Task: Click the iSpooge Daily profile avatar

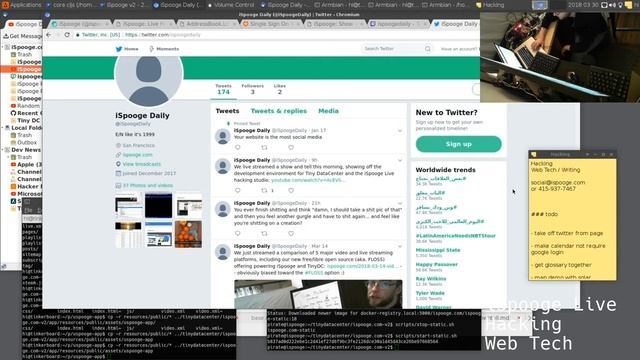Action: (x=149, y=78)
